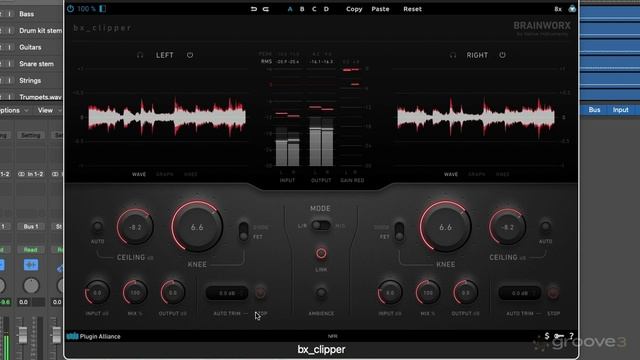Click the left MIX % knob

pyautogui.click(x=135, y=292)
